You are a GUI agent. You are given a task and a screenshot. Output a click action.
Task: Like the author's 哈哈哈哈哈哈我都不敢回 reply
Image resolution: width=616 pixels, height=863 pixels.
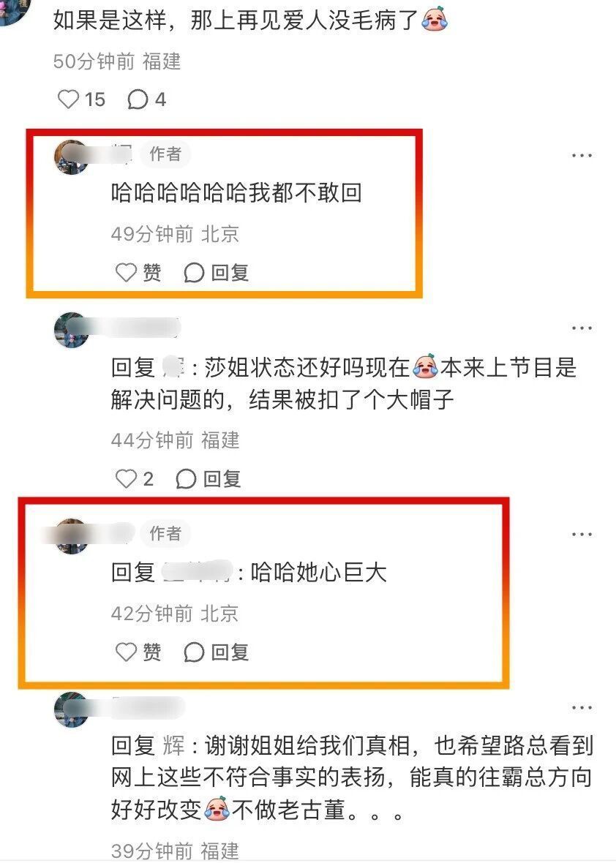coord(138,273)
